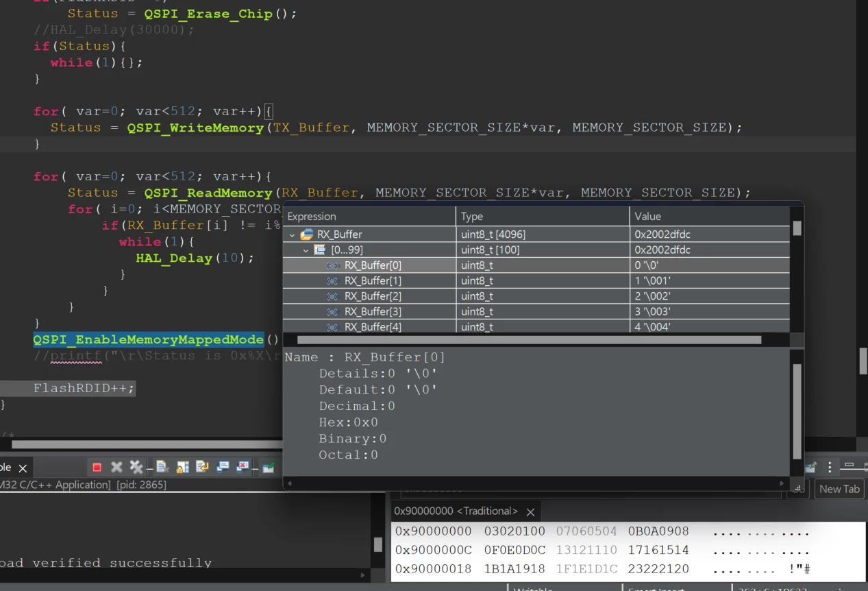868x591 pixels.
Task: Click memory cell 0F0E0D0C
Action: [514, 550]
